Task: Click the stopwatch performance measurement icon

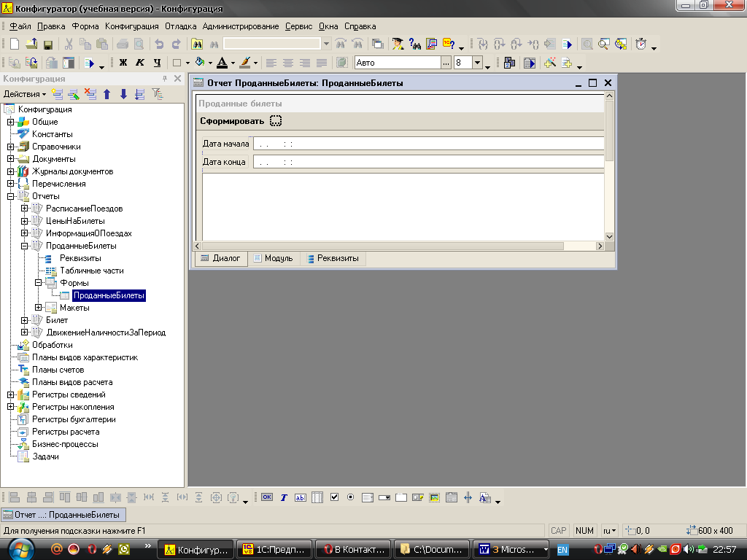Action: (640, 44)
